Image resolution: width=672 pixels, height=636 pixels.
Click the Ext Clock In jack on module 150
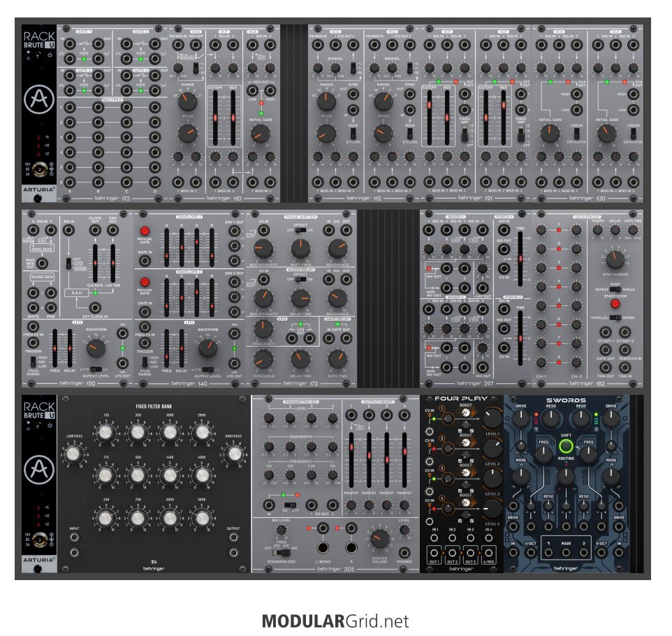(x=95, y=308)
